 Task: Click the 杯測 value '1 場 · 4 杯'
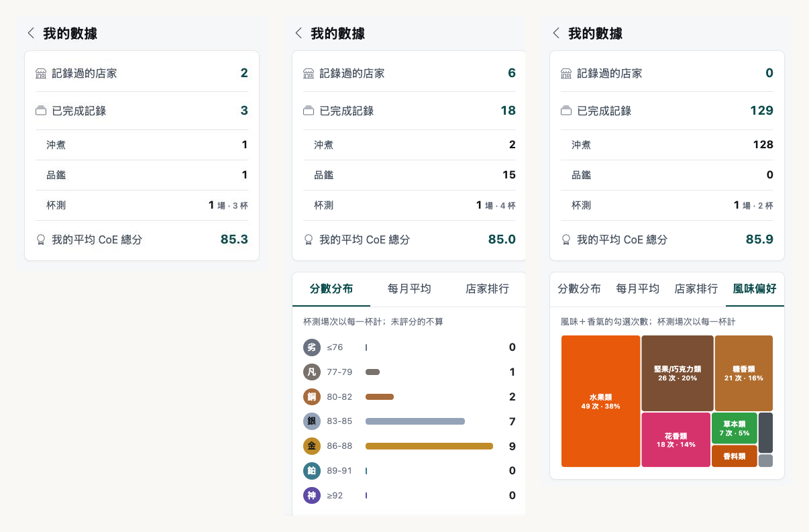496,205
